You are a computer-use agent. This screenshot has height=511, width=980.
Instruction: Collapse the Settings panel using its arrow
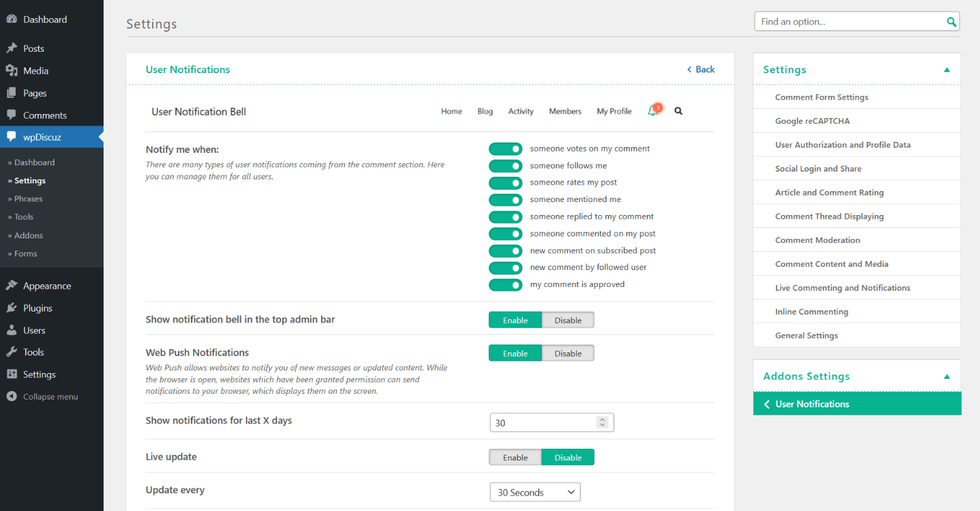point(946,70)
